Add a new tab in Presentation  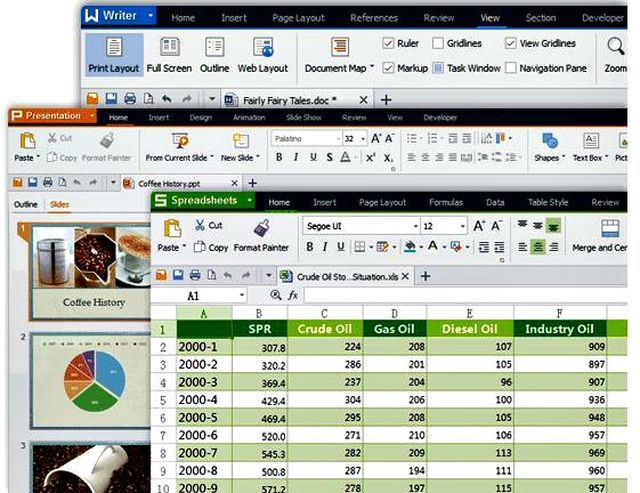click(x=253, y=183)
